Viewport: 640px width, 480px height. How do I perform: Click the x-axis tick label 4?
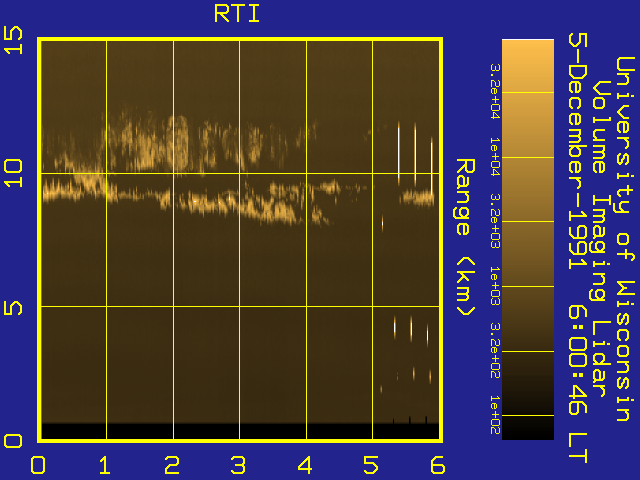coord(305,464)
